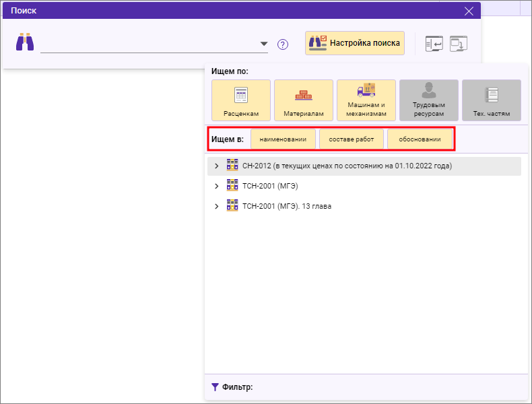The width and height of the screenshot is (532, 404).
Task: Click the funnel icon next to Фильтр
Action: 215,387
